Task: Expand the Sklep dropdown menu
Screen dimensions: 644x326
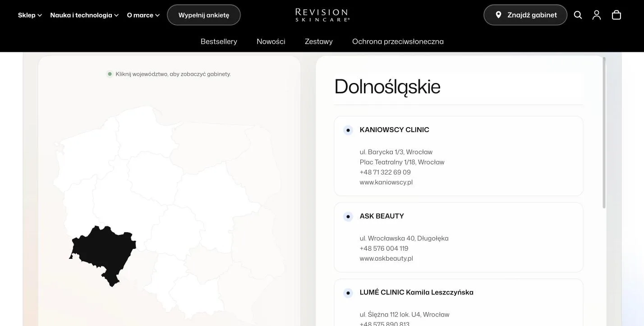Action: (x=30, y=15)
